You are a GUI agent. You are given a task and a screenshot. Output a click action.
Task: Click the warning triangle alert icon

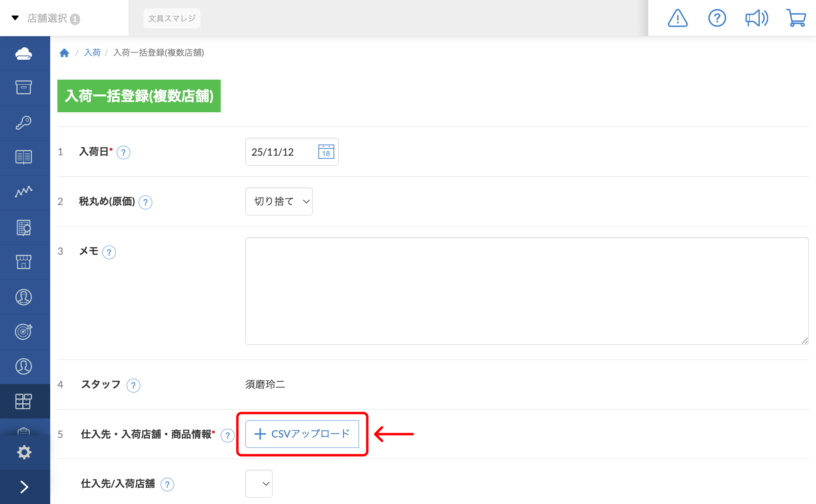(x=677, y=18)
